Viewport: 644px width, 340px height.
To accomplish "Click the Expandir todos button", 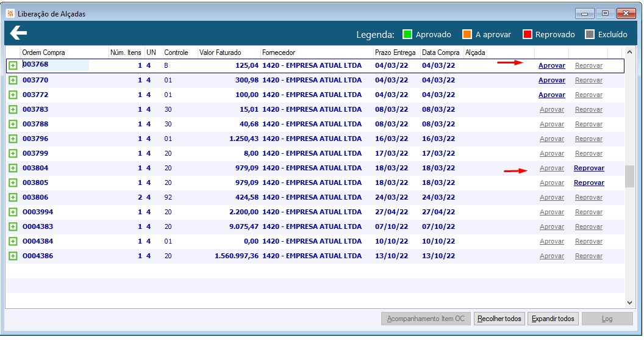I will coord(553,319).
